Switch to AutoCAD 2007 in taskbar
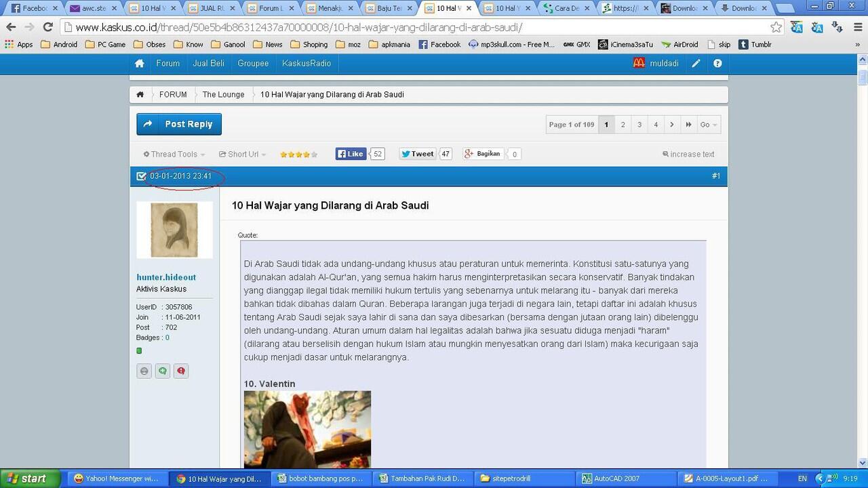Screen dimensions: 868x488 625,479
